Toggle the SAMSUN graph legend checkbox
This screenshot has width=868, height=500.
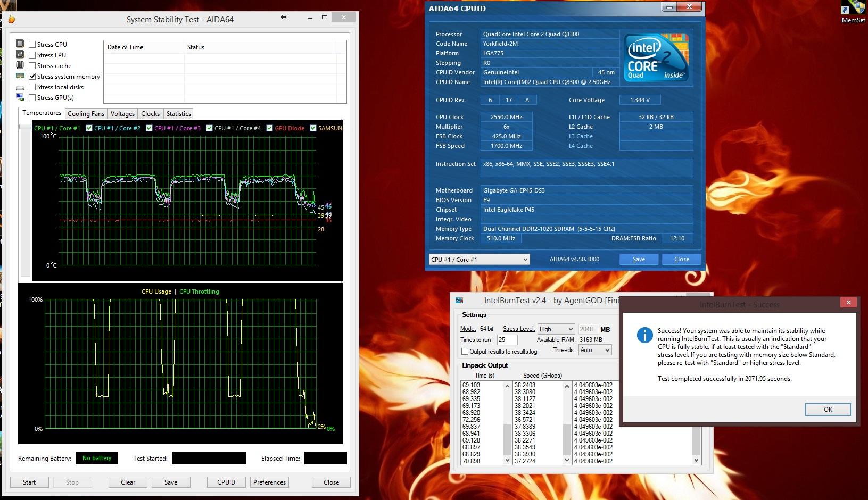313,128
